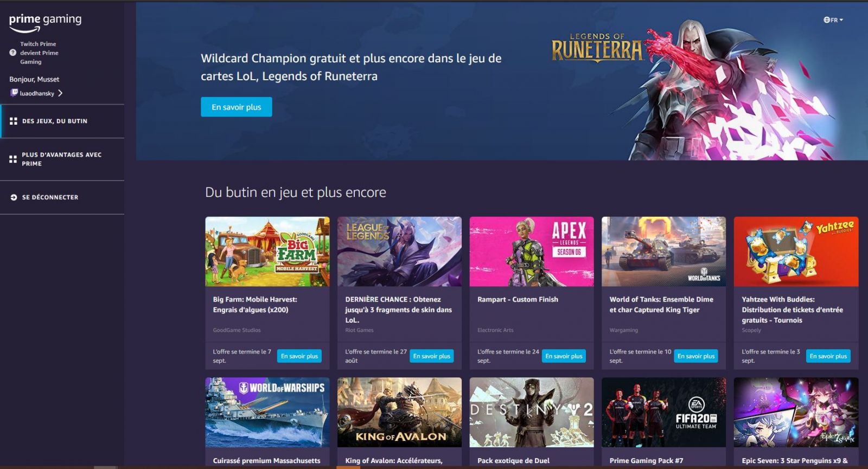Open Plus d'avantages avec Prime menu
The height and width of the screenshot is (469, 868).
[62, 159]
